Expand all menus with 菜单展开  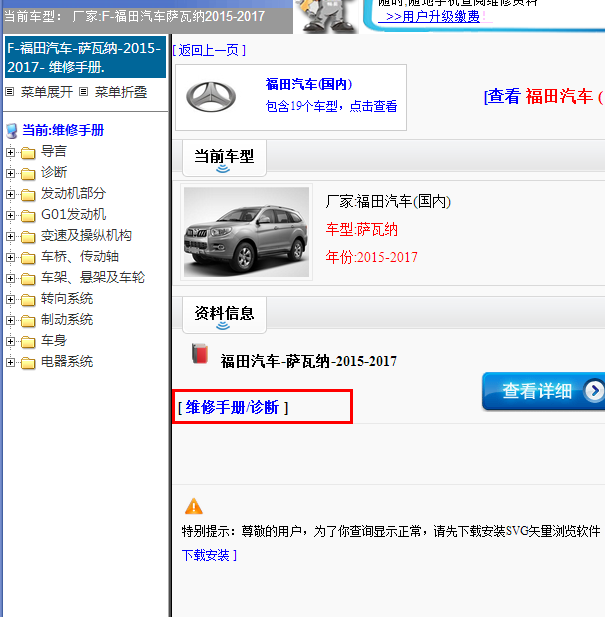click(x=47, y=92)
